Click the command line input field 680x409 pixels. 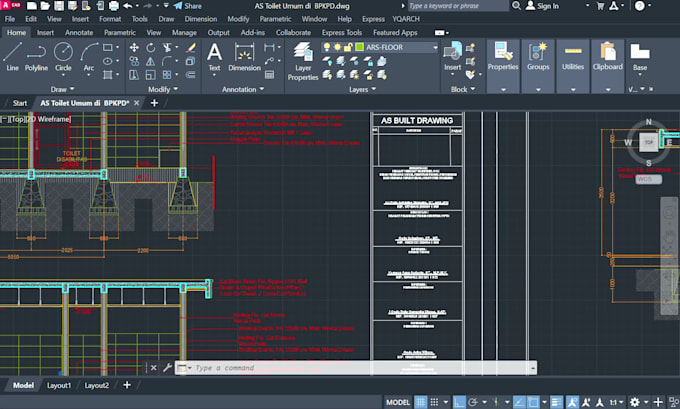tap(360, 368)
